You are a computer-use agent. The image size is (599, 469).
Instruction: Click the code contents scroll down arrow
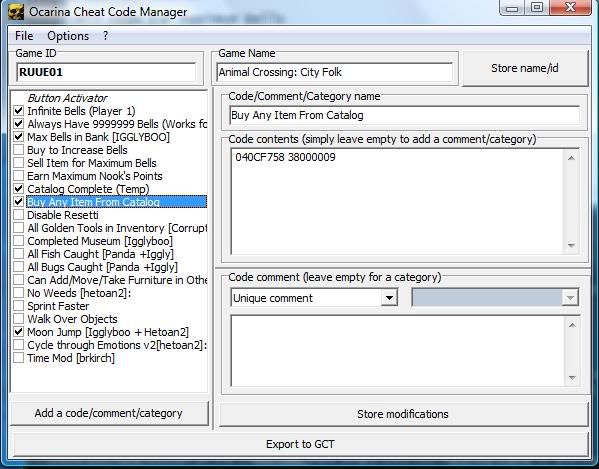point(571,245)
